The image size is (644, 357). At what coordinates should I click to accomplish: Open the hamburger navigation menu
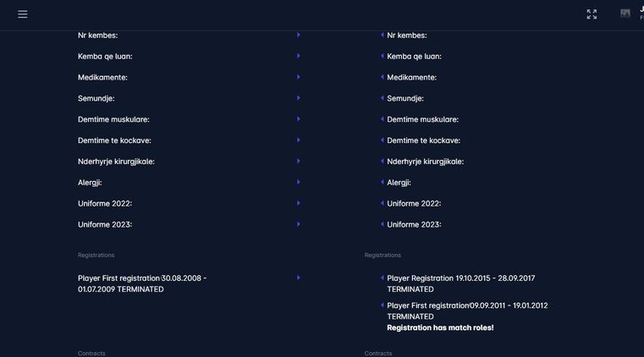[x=23, y=14]
